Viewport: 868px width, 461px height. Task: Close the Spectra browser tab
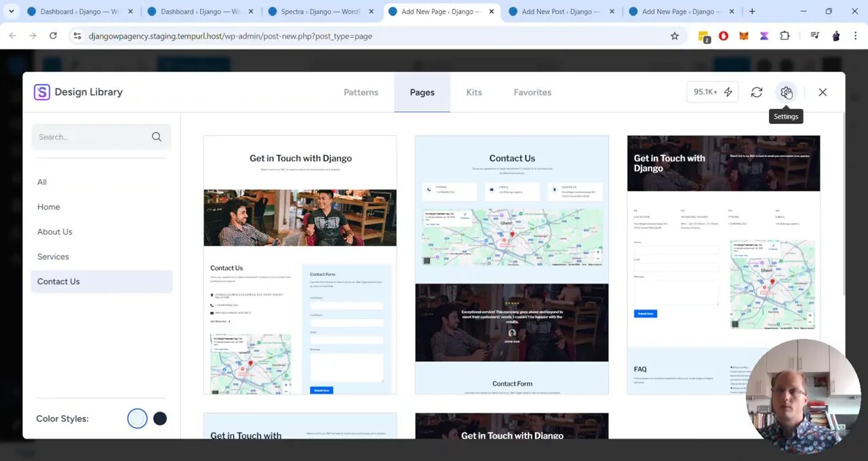pos(372,12)
